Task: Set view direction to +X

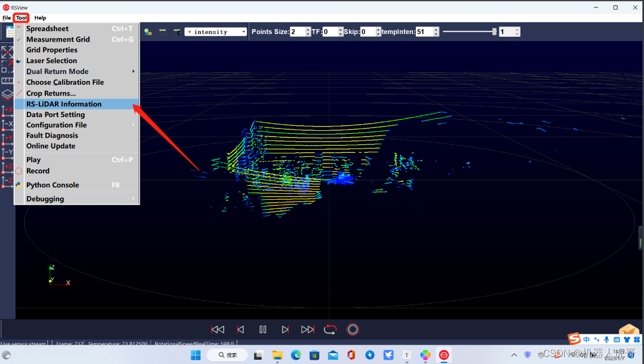Action: 8,111
